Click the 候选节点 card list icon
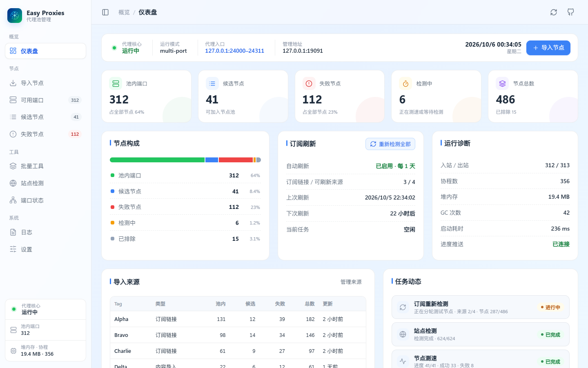This screenshot has width=588, height=368. click(212, 83)
